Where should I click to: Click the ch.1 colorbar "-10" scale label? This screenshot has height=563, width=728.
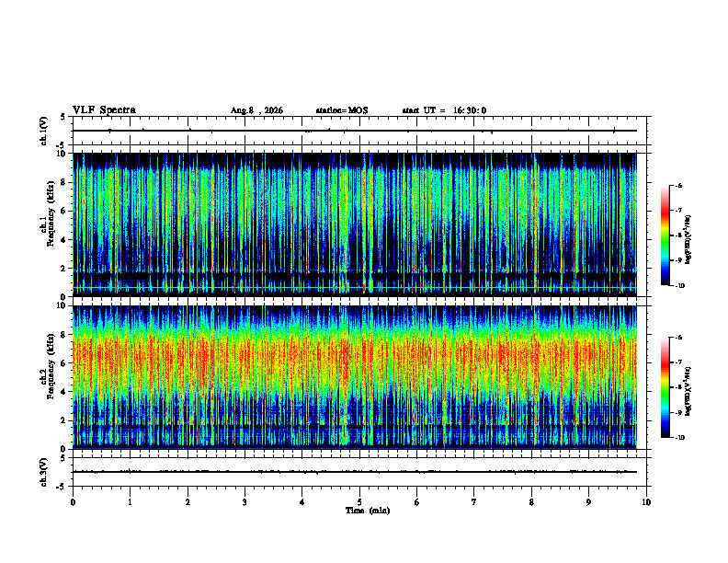point(679,286)
